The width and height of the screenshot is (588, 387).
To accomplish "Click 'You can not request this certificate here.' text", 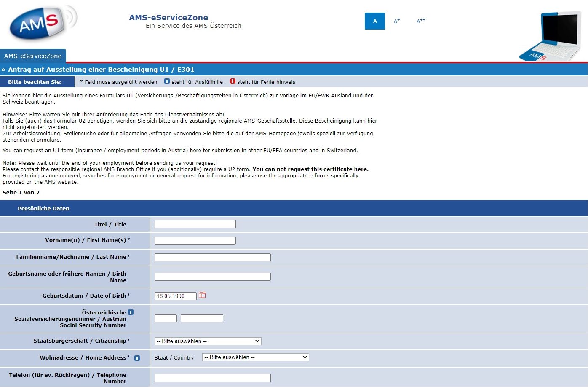I will point(310,169).
